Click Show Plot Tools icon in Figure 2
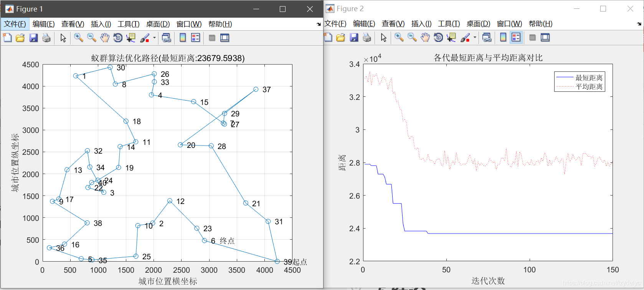Viewport: 644px width, 290px height. coord(545,37)
